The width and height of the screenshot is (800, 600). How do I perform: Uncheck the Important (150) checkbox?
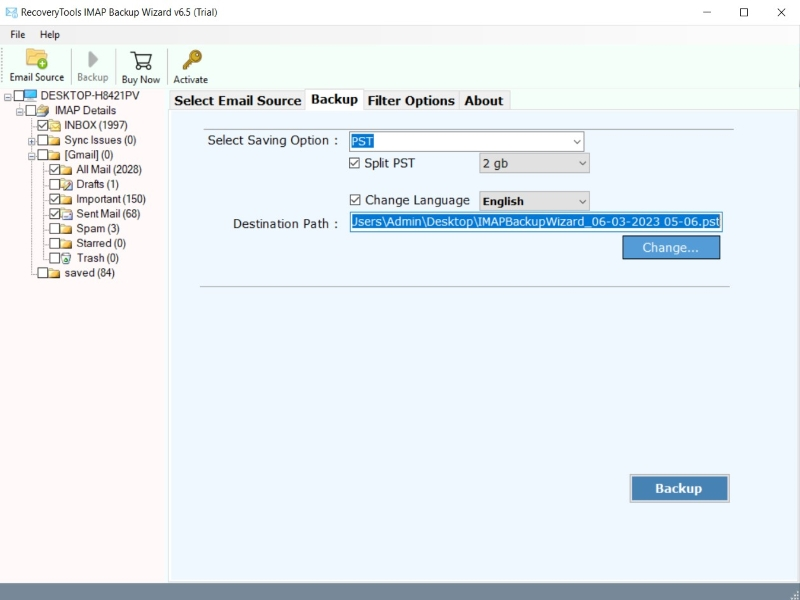(55, 199)
